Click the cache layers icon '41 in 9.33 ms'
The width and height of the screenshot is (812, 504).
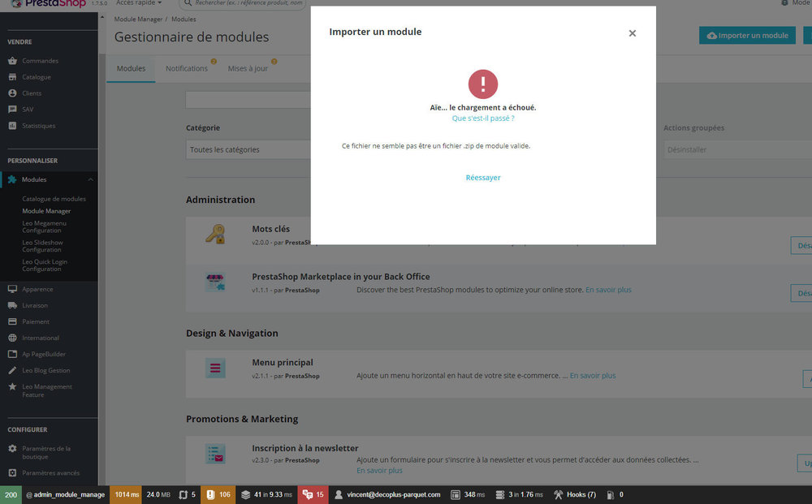click(245, 495)
